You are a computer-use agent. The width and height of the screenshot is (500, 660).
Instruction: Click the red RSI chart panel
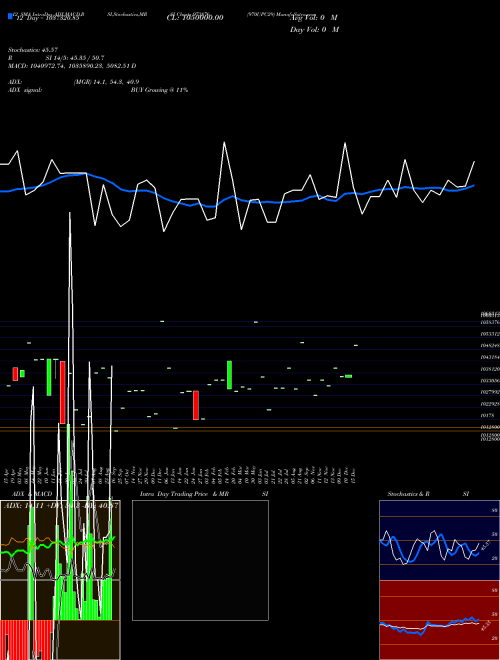pyautogui.click(x=439, y=620)
